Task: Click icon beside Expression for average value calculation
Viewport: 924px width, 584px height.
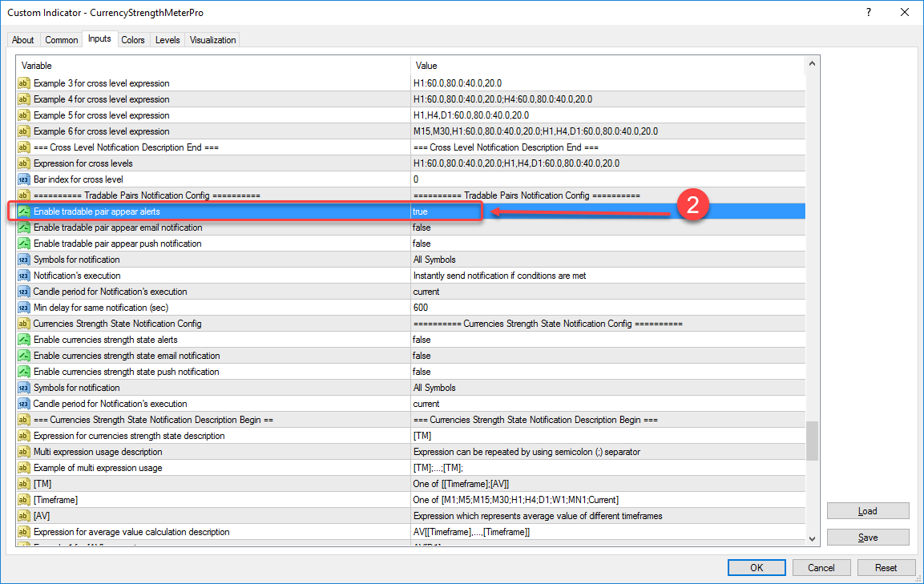Action: coord(23,532)
